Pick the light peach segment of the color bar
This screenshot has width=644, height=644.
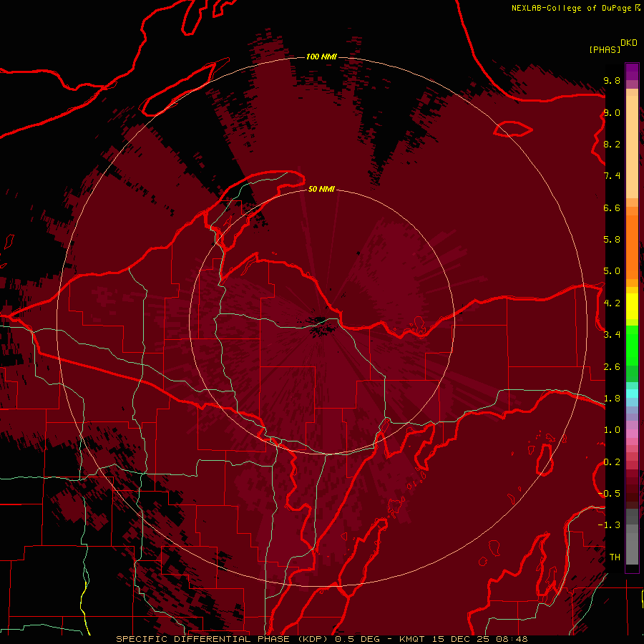tap(632, 147)
